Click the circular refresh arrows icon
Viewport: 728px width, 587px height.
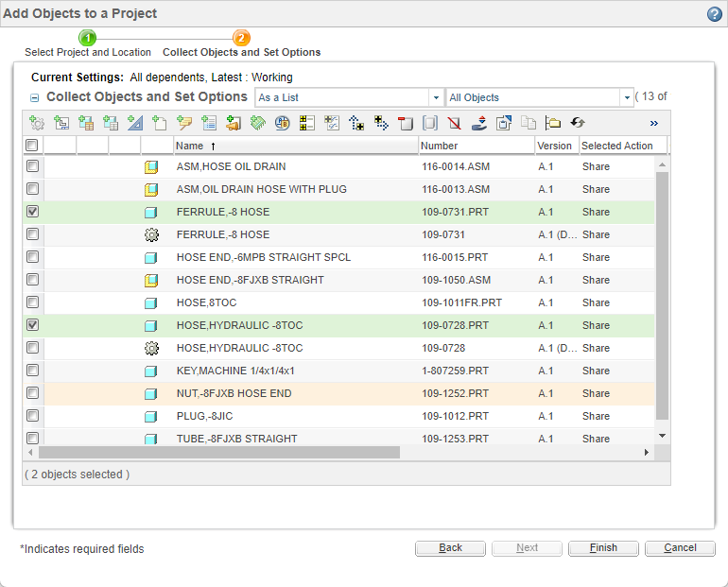tap(578, 123)
